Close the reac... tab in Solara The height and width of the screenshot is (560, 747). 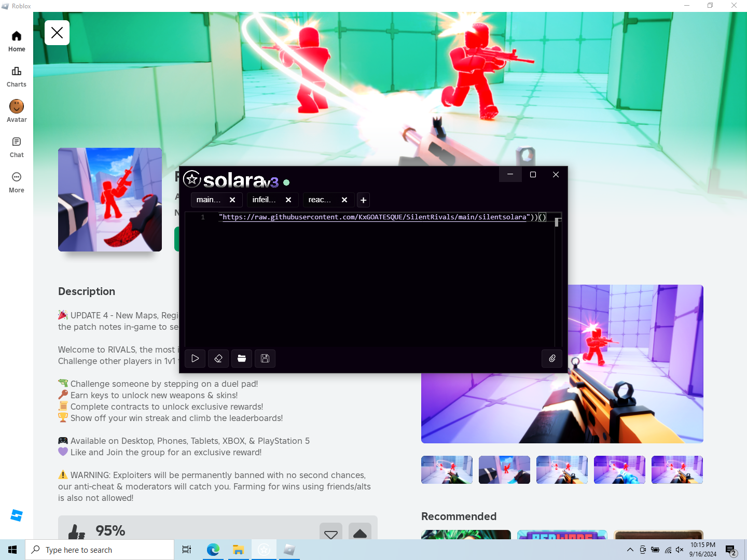[x=344, y=200]
